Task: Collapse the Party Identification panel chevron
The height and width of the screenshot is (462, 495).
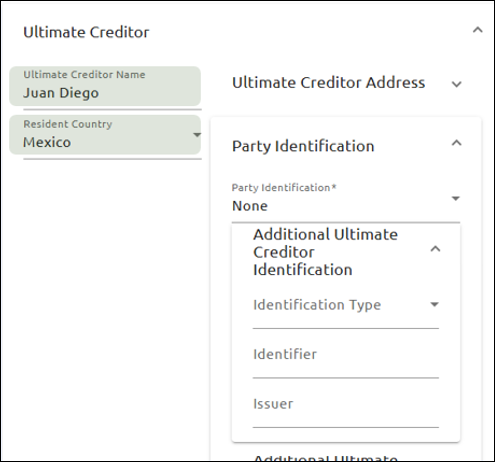Action: point(456,143)
